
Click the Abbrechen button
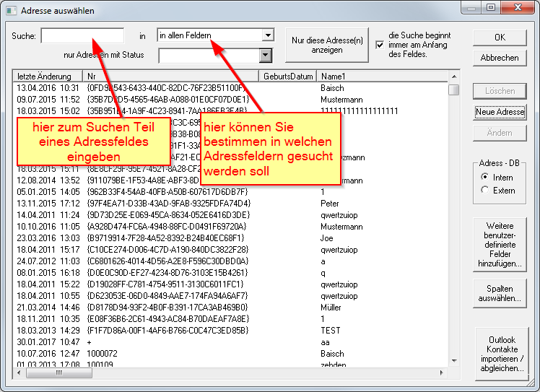tap(500, 58)
